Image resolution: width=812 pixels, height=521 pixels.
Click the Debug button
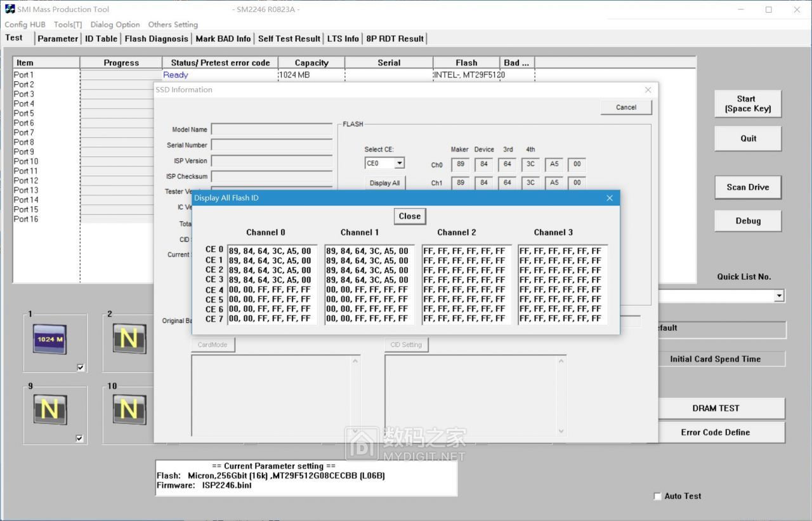click(748, 221)
